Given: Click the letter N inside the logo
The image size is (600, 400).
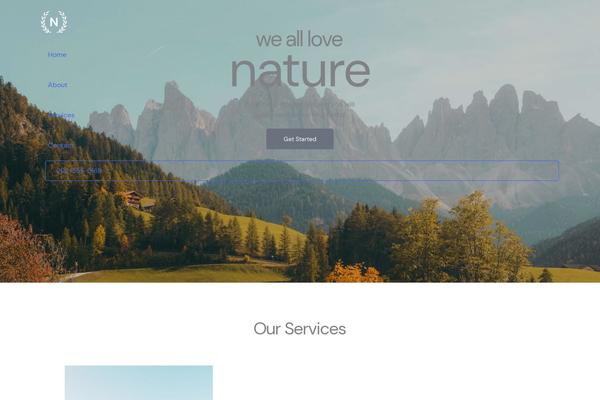Looking at the screenshot, I should 54,22.
